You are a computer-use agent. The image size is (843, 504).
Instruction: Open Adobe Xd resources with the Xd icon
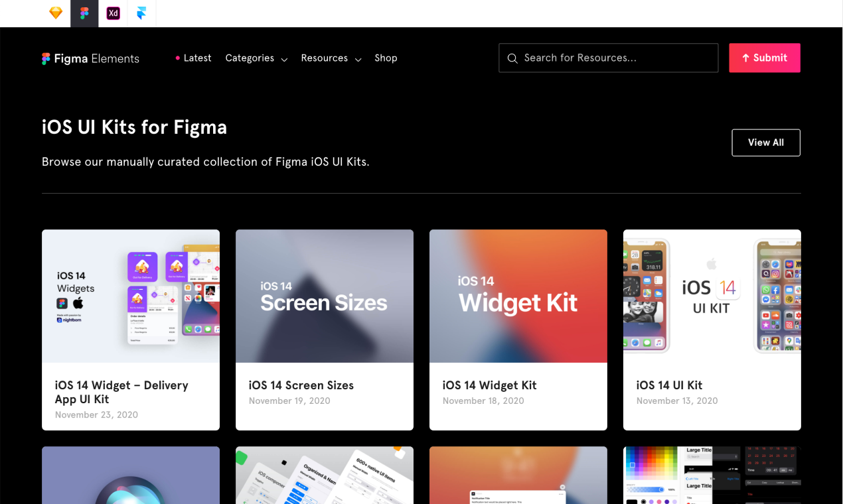tap(113, 13)
